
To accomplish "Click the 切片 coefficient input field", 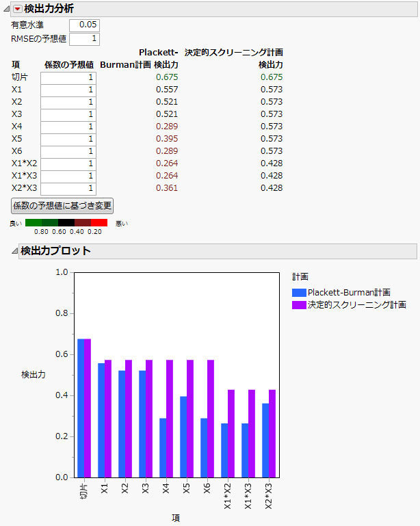I will point(68,77).
